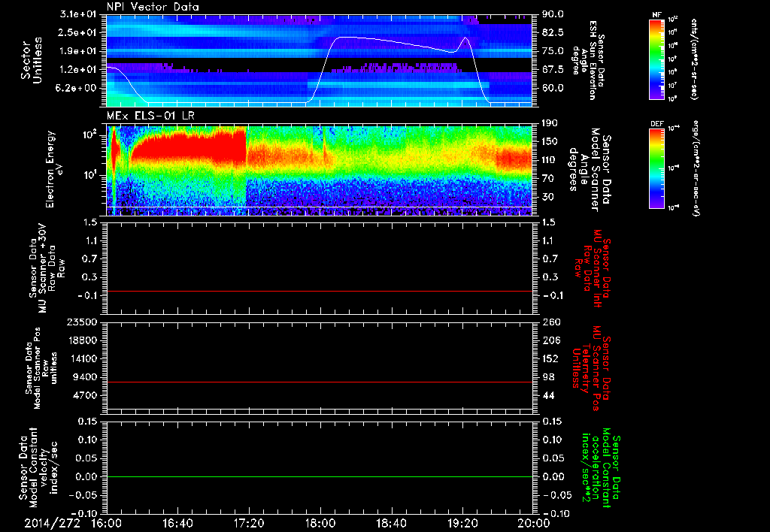Click the "MU Scanner +30V Raw Data" axis title

(46, 270)
